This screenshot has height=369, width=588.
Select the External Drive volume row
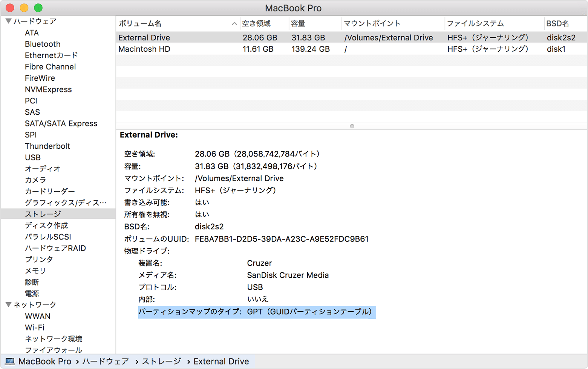tap(144, 38)
